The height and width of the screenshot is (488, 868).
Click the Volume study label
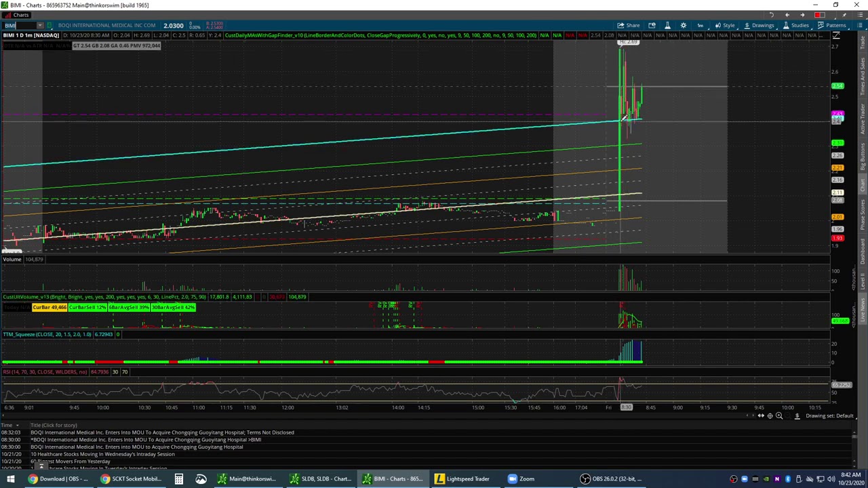coord(12,260)
